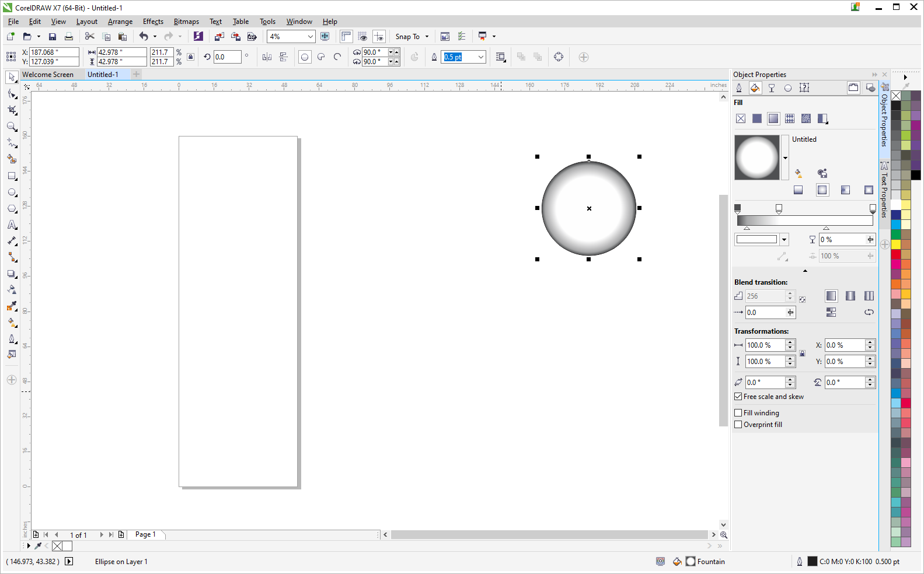Collapse the fountain fill options arrow
924x574 pixels.
point(805,271)
